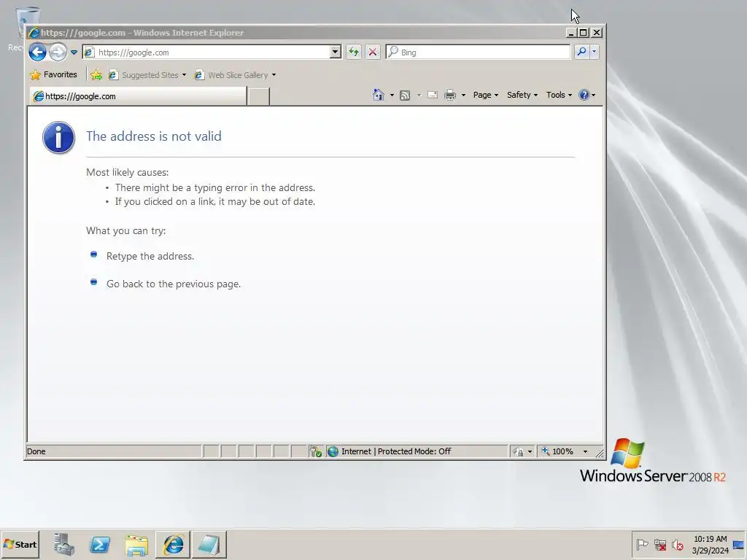Open the Windows Start menu

point(20,544)
